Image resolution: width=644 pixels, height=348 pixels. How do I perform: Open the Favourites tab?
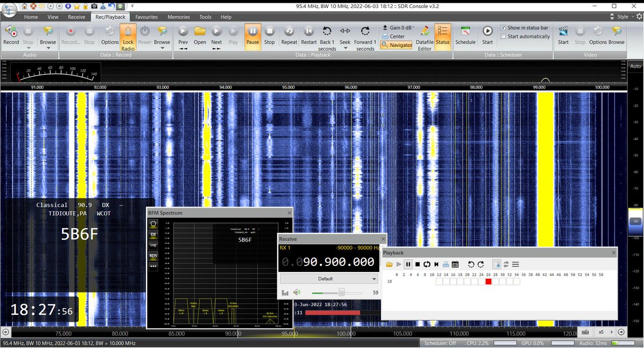pyautogui.click(x=147, y=17)
